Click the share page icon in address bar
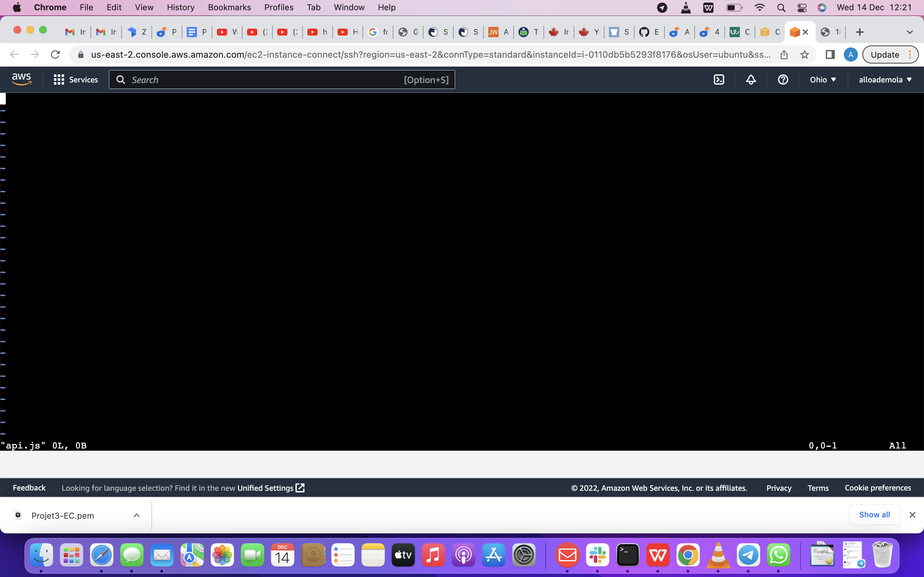This screenshot has width=924, height=577. click(784, 54)
